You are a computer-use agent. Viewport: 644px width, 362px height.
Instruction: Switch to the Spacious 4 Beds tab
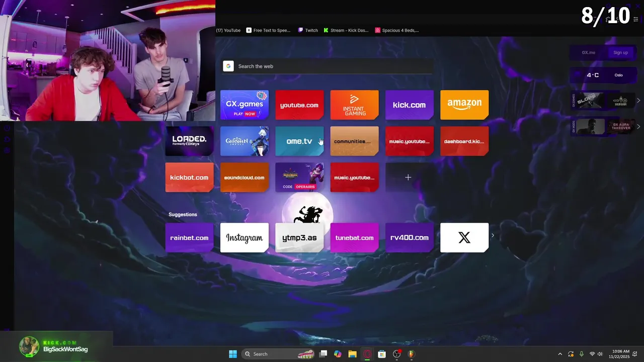point(397,30)
